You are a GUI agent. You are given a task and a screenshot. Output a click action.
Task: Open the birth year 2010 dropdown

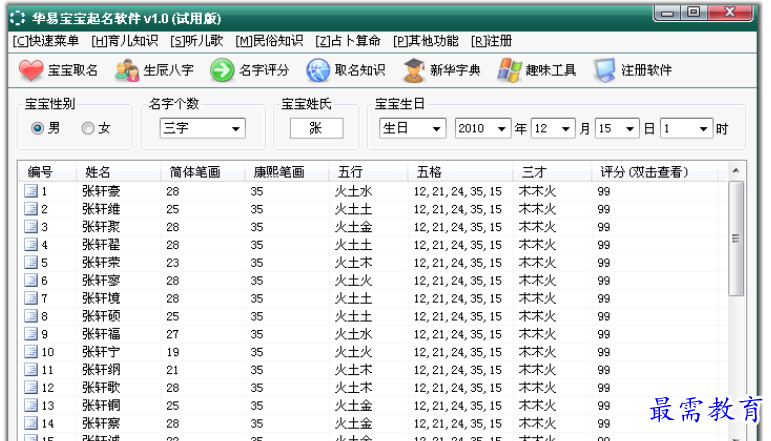[x=502, y=129]
